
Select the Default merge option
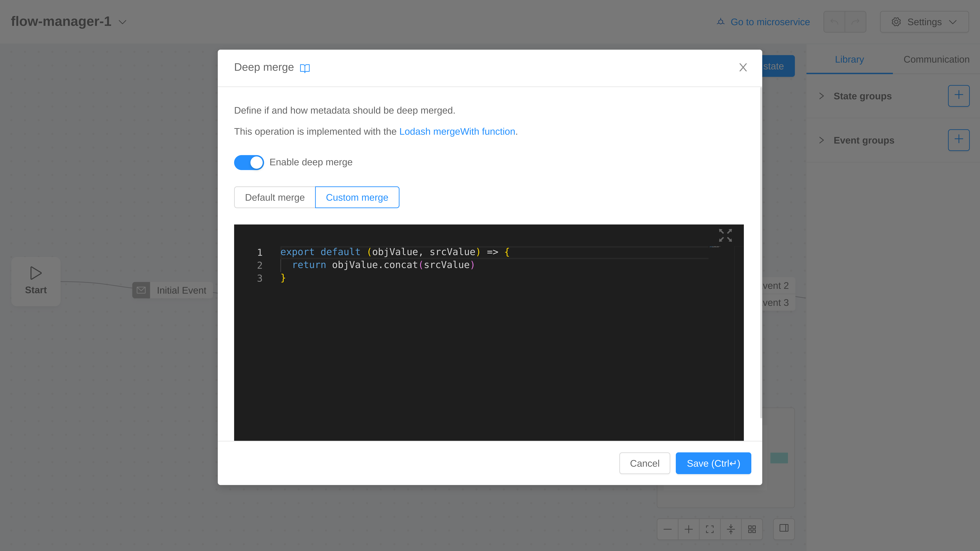coord(275,197)
